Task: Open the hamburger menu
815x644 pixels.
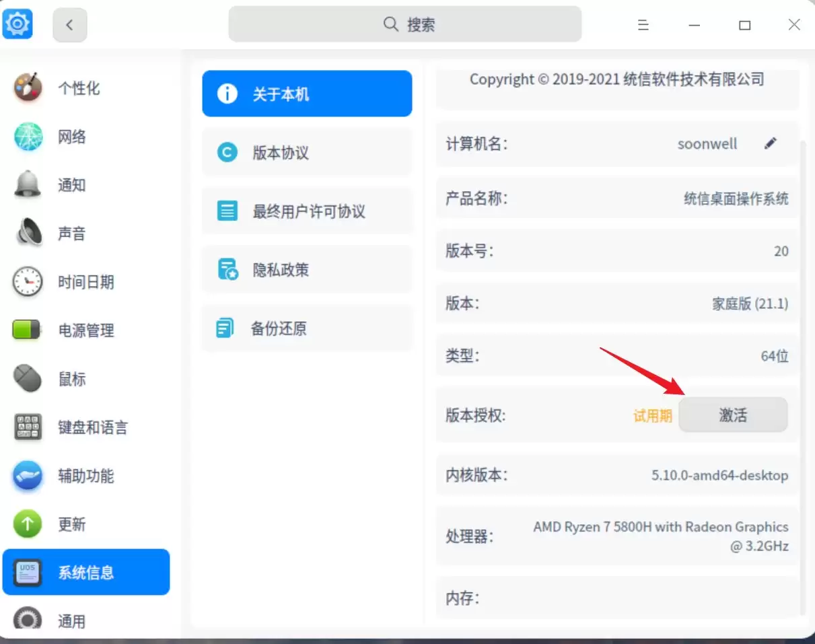Action: point(643,25)
